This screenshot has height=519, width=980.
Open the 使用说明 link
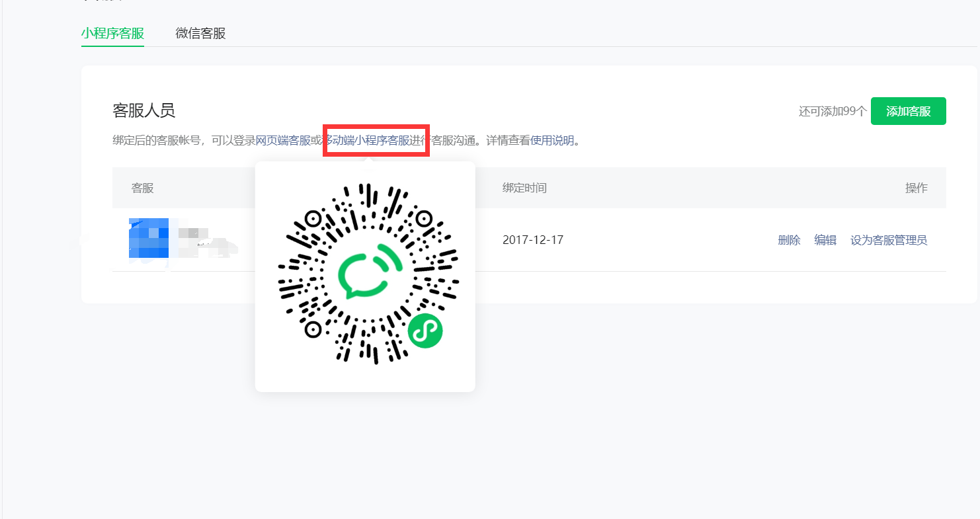pos(552,140)
